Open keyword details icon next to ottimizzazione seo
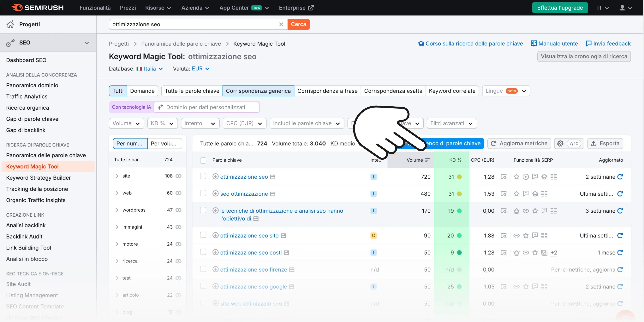This screenshot has height=322, width=644. 273,177
